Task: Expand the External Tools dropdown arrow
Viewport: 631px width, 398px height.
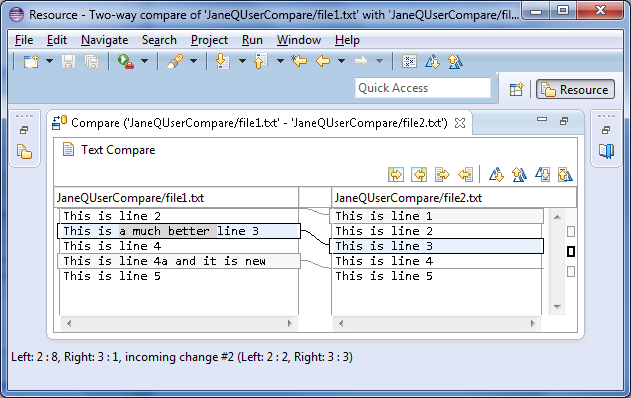Action: click(144, 62)
